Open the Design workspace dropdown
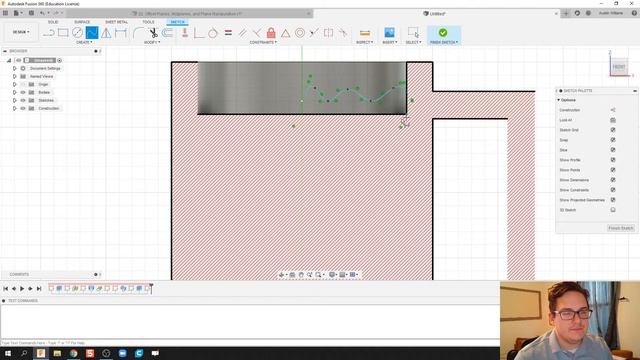 pos(21,32)
